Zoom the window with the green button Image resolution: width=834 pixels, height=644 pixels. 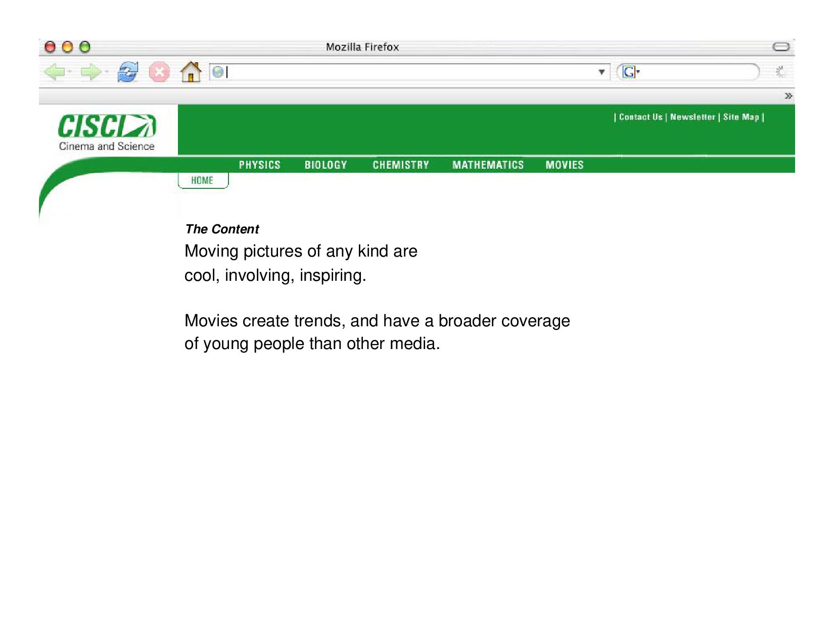[x=85, y=47]
